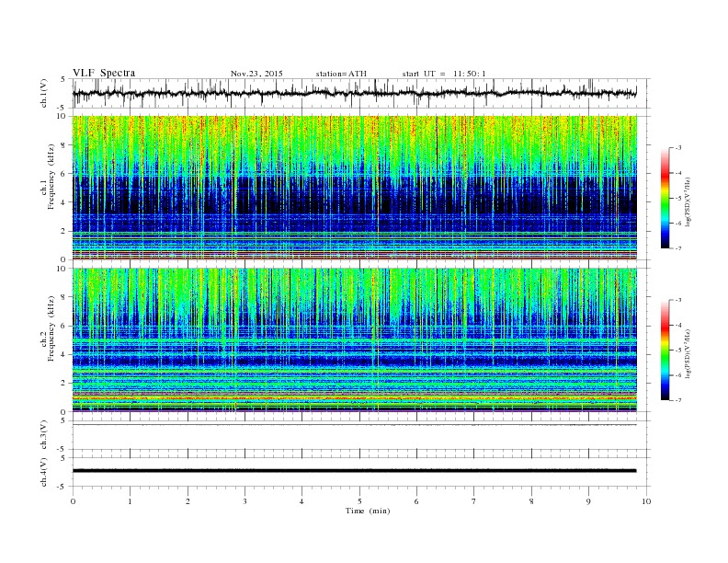Click the "5" tick on the time axis

coord(359,501)
